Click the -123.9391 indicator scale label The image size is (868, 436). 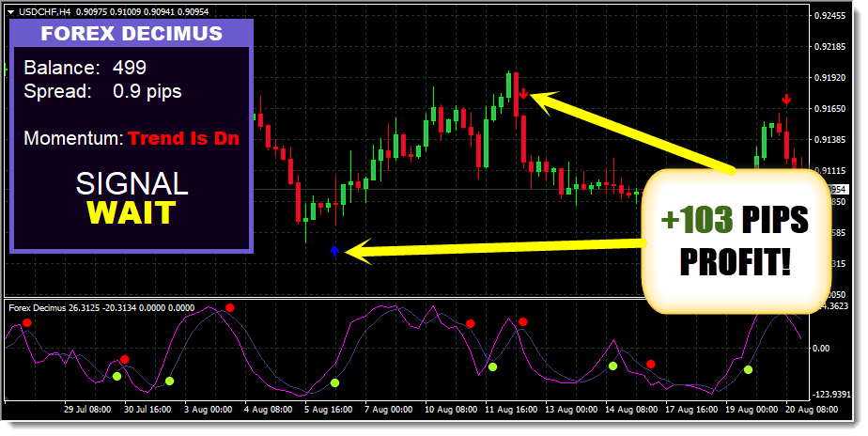(x=830, y=395)
